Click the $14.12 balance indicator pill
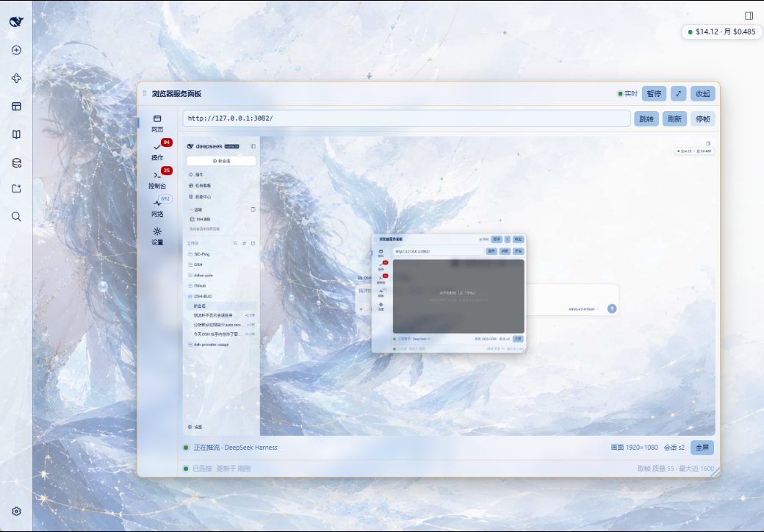This screenshot has height=532, width=764. coord(721,32)
